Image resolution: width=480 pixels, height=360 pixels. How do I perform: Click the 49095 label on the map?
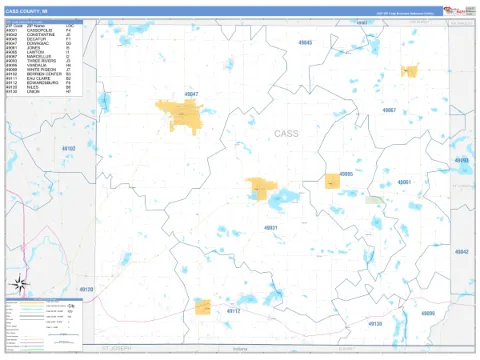[x=346, y=174]
